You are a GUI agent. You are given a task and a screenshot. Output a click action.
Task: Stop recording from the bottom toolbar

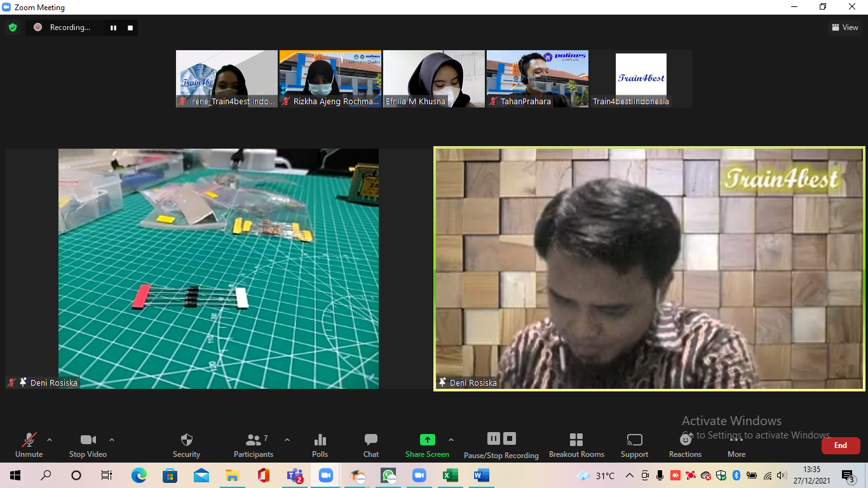510,438
